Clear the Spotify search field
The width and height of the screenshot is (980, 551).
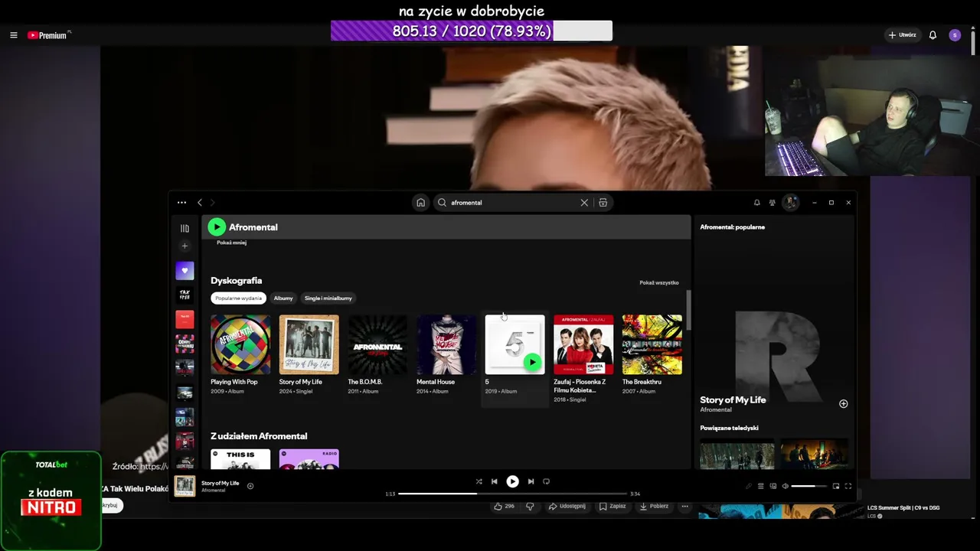(584, 203)
